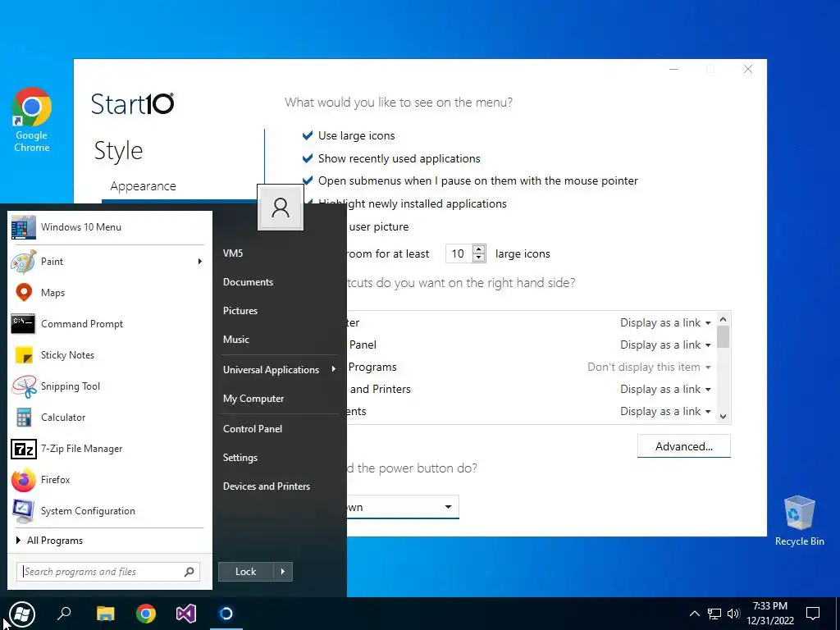Image resolution: width=840 pixels, height=630 pixels.
Task: Click the Advanced... button
Action: click(x=683, y=446)
